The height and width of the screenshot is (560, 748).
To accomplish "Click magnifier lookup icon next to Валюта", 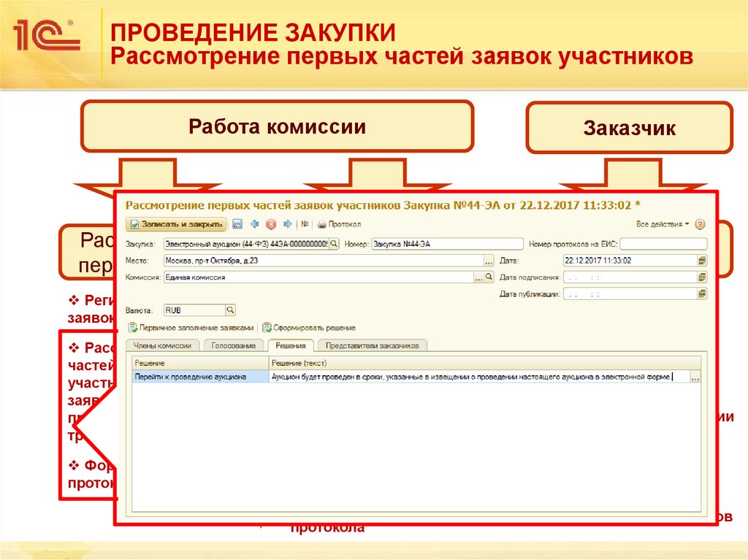I will point(230,310).
